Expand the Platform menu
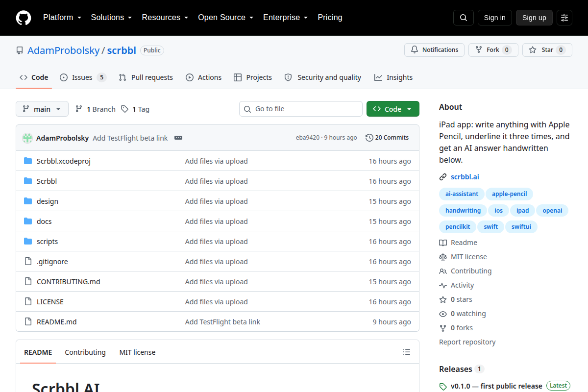 (61, 18)
